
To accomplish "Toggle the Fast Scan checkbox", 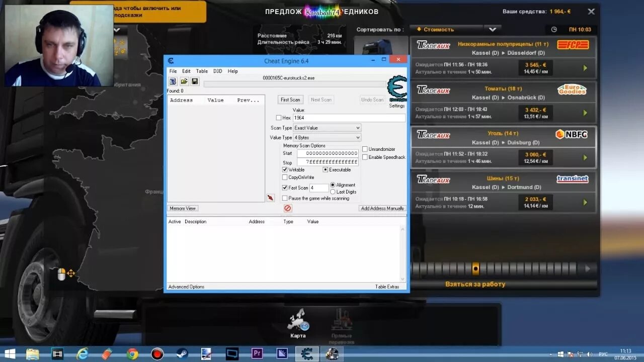I will coord(285,188).
